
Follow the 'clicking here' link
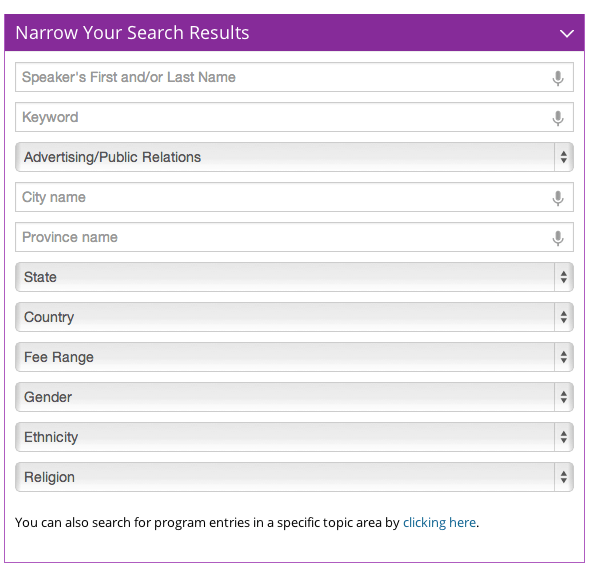coord(439,522)
